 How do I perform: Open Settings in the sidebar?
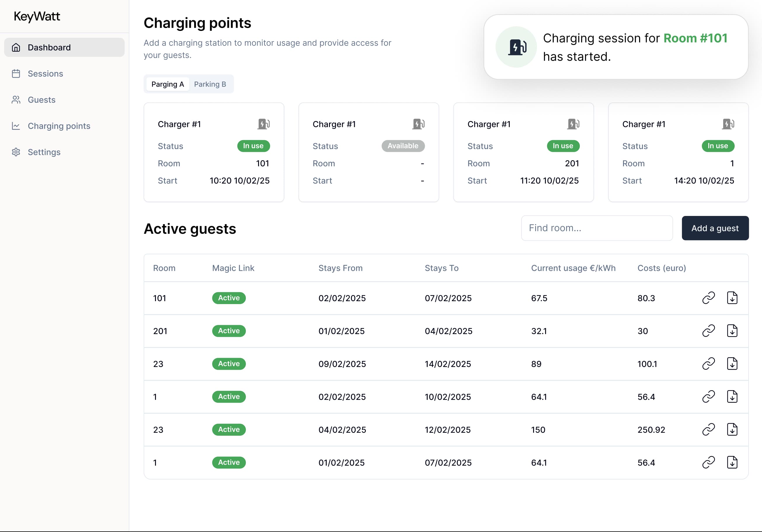pyautogui.click(x=65, y=152)
